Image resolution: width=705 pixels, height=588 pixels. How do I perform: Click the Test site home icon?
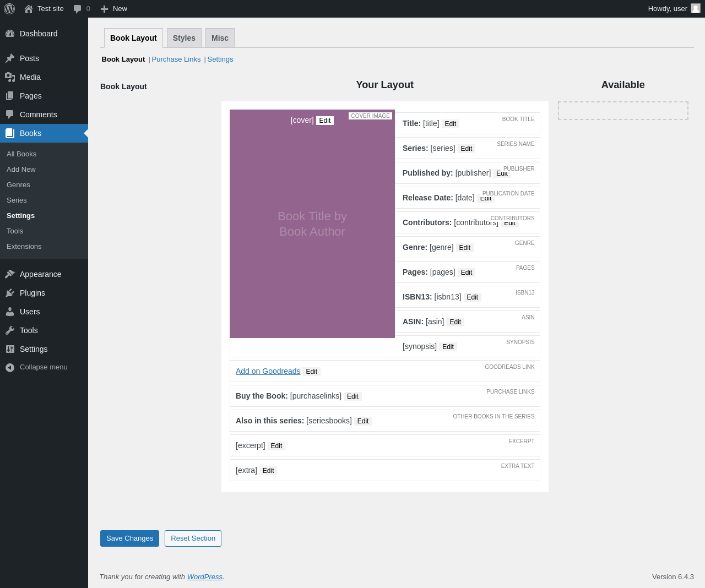click(x=29, y=9)
